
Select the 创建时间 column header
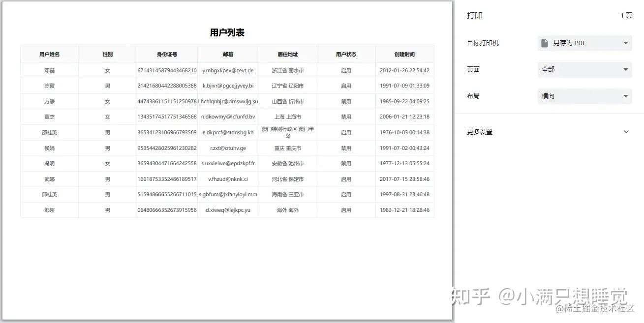coord(404,54)
